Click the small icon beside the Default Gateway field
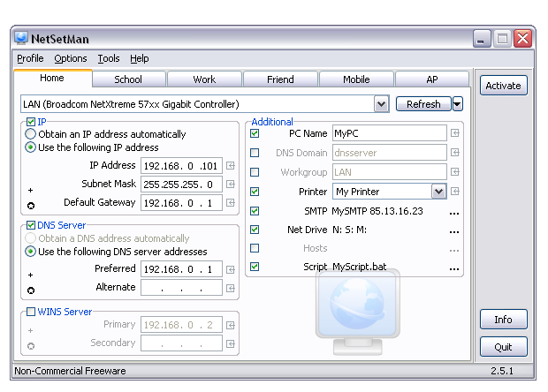 230,203
